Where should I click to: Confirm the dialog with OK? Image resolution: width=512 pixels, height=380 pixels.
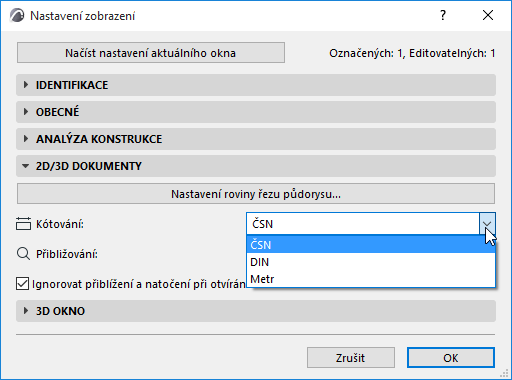[x=451, y=358]
